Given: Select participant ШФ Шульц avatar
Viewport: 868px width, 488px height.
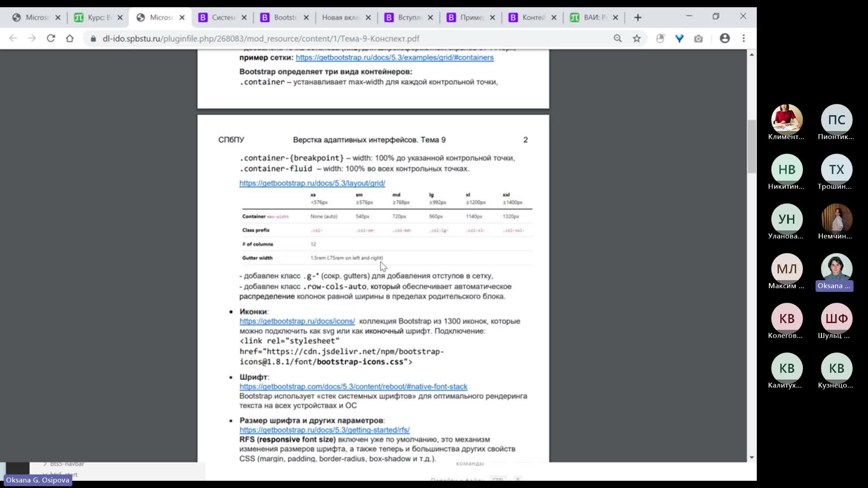Looking at the screenshot, I should (836, 319).
